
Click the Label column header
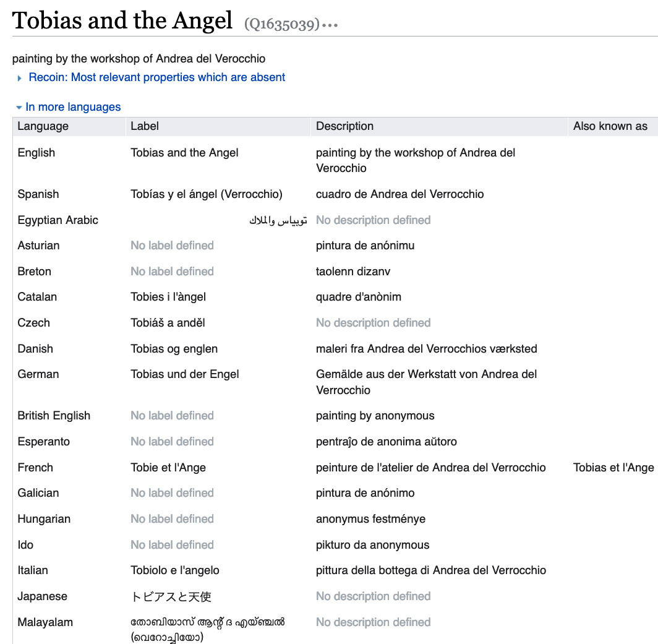pos(145,126)
